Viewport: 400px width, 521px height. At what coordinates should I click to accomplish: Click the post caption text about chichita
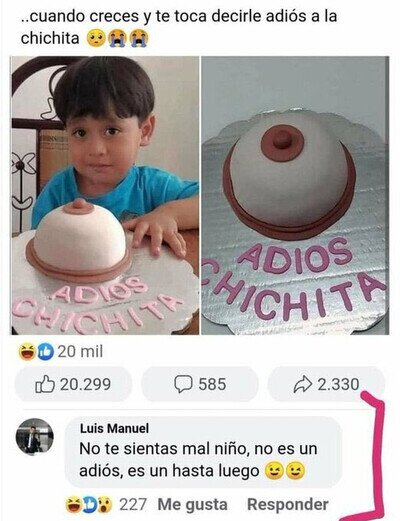[x=179, y=27]
